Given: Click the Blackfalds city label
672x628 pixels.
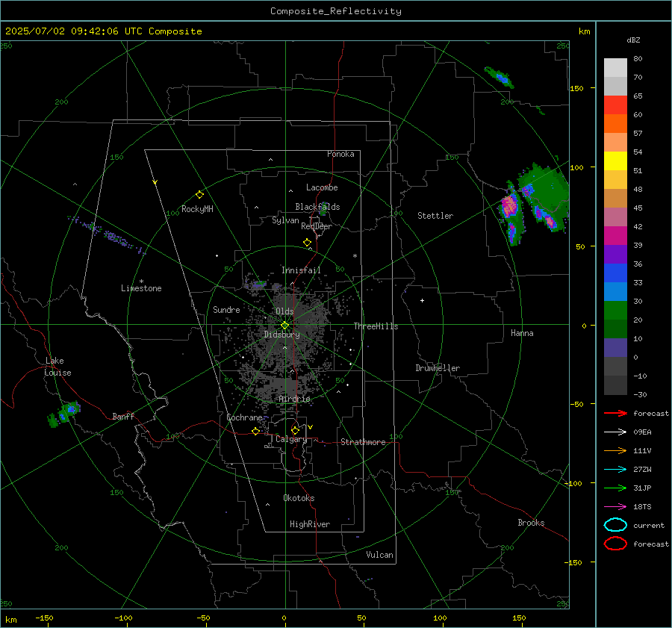Looking at the screenshot, I should [x=317, y=207].
